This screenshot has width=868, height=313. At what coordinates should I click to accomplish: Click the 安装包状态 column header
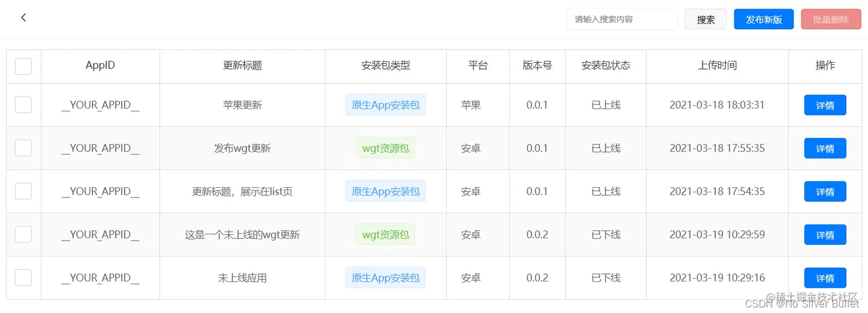[x=606, y=65]
